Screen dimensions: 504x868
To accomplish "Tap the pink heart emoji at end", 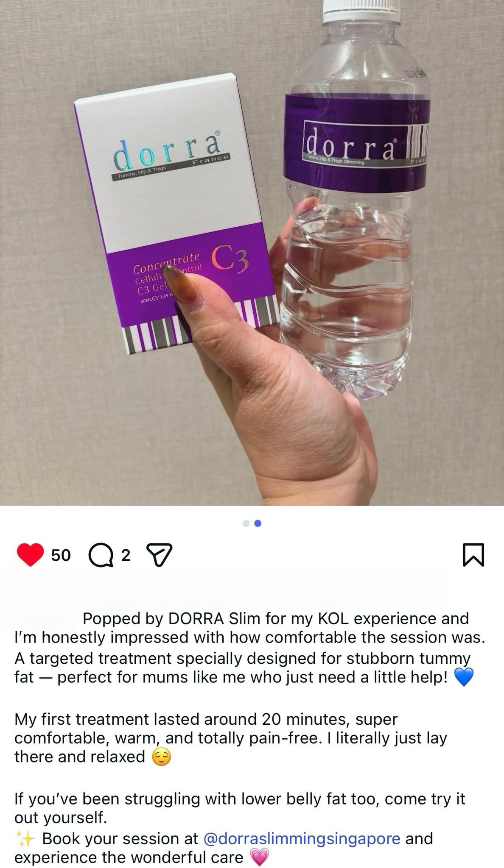I will (260, 857).
